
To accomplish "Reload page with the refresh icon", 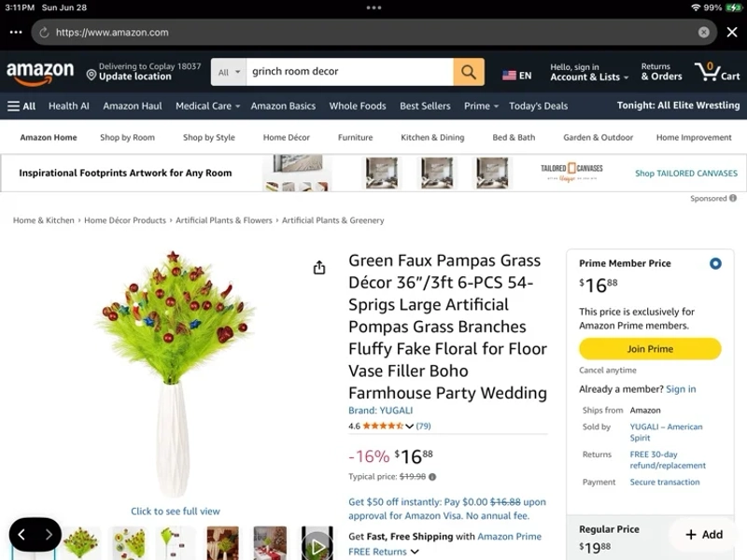I will click(44, 33).
